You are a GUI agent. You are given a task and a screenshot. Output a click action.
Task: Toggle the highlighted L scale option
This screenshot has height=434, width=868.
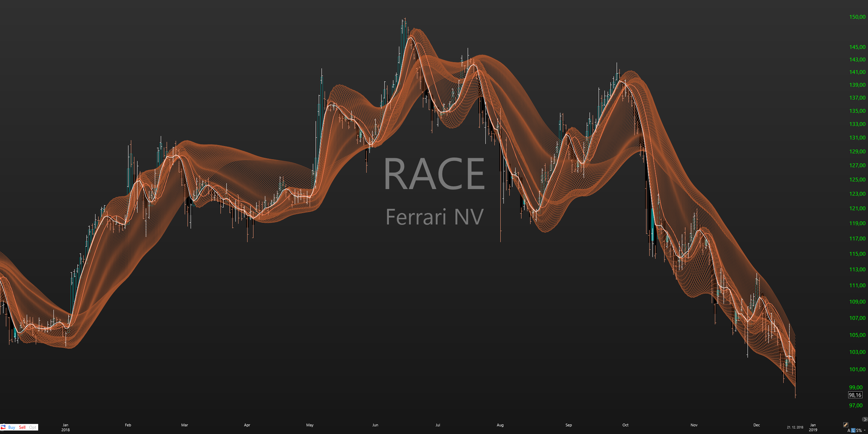pyautogui.click(x=853, y=431)
